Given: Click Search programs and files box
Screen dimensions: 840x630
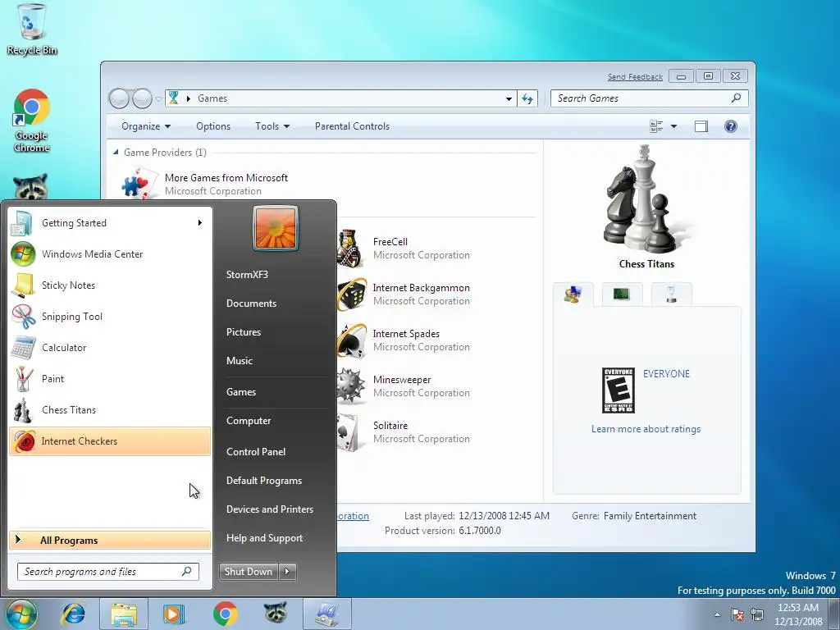Looking at the screenshot, I should click(x=108, y=572).
